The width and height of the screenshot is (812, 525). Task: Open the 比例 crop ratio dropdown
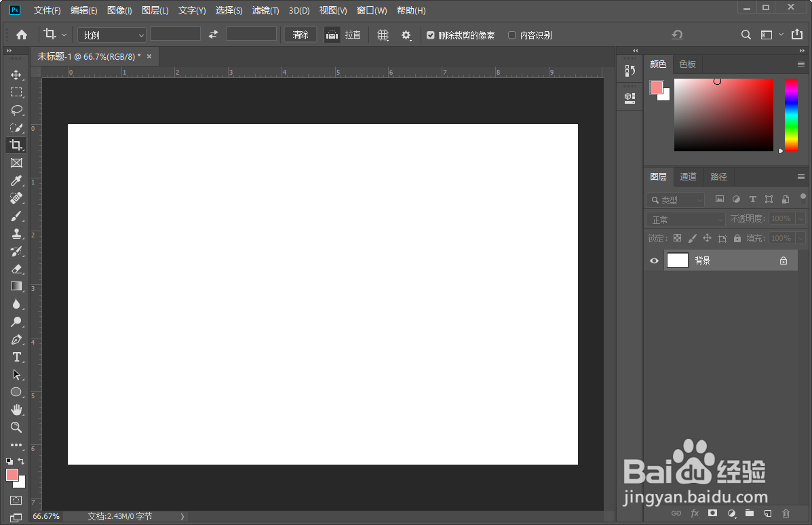(111, 35)
